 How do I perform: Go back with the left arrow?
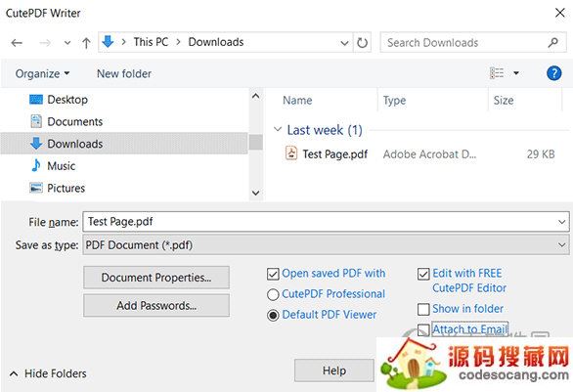pyautogui.click(x=17, y=43)
